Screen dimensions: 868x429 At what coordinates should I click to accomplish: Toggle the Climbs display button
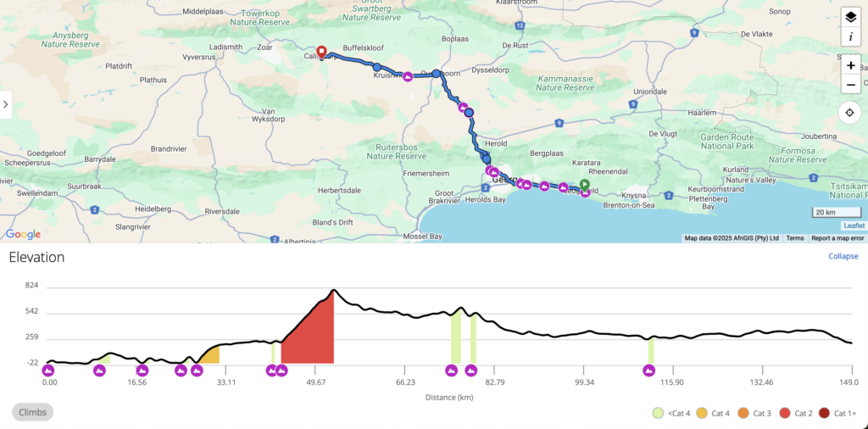32,412
